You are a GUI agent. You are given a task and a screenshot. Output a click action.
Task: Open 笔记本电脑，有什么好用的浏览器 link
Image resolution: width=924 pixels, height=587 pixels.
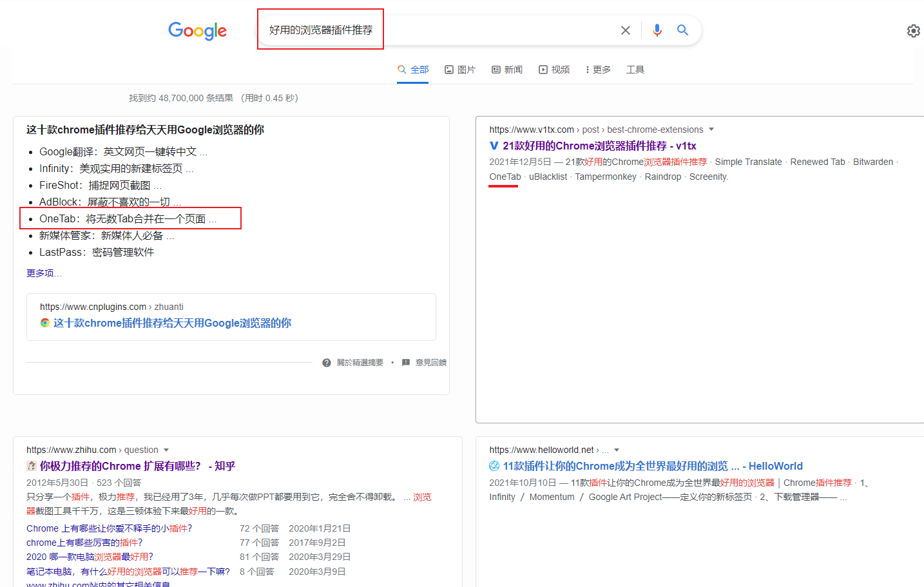pos(128,572)
